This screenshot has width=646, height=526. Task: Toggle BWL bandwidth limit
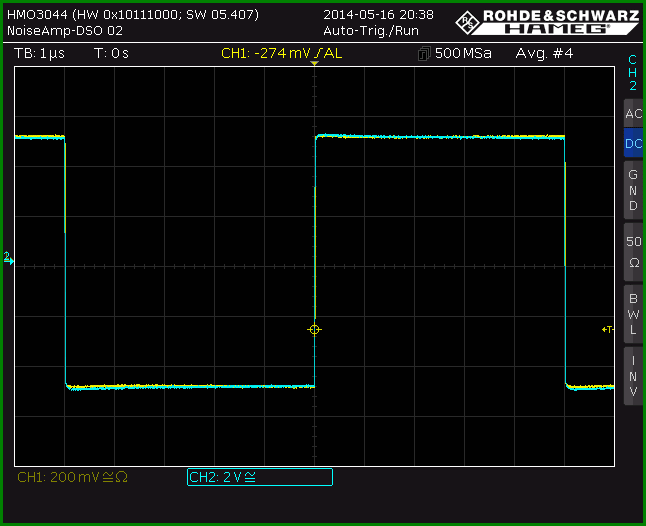[634, 314]
